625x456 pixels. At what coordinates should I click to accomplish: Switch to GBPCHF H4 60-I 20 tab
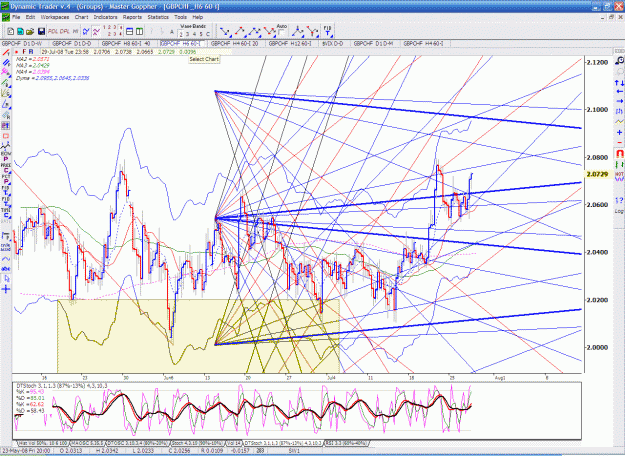(x=235, y=43)
